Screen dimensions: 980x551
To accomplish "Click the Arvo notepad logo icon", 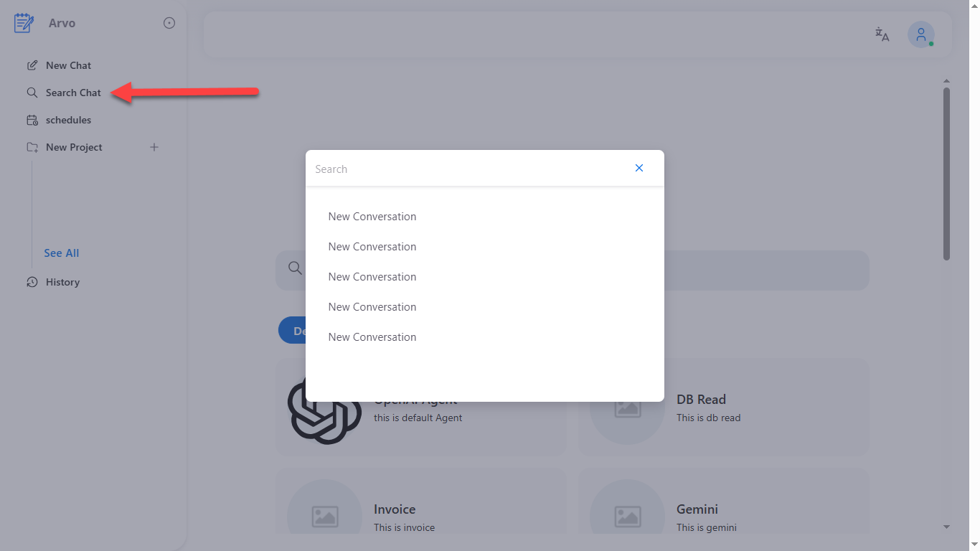I will (x=23, y=22).
